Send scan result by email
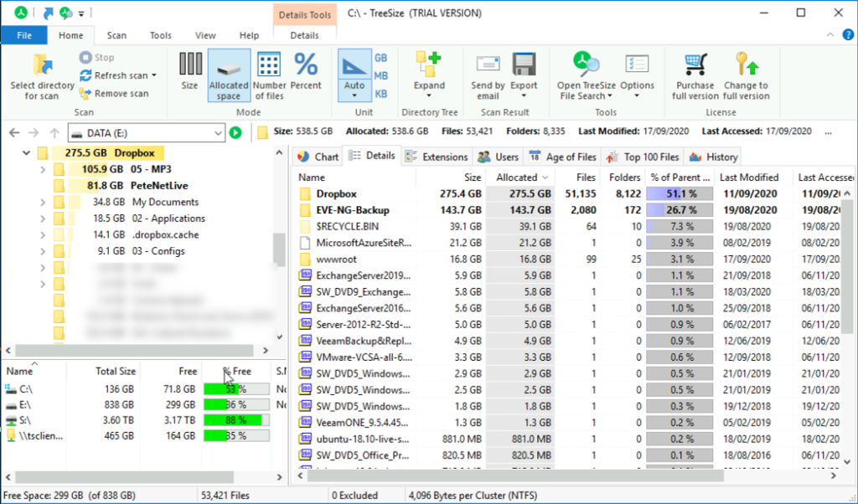Viewport: 858px width, 504px height. [x=487, y=75]
